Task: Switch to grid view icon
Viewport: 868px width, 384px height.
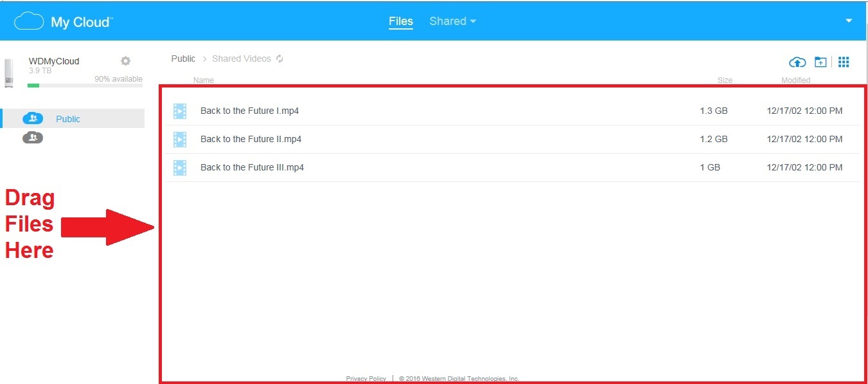Action: 844,62
